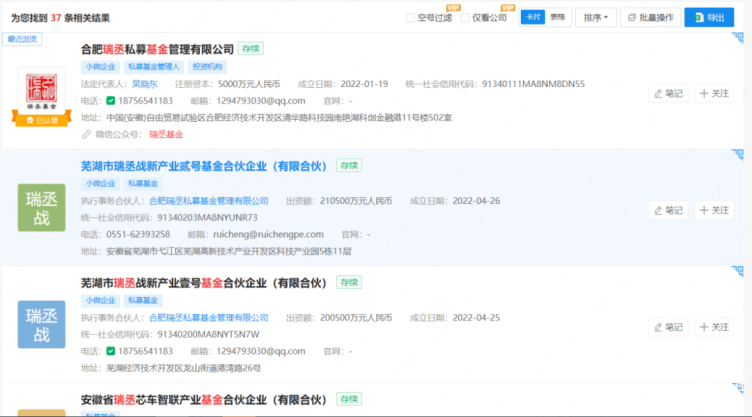Click the 批量操作 batch operation button
The height and width of the screenshot is (417, 752).
650,18
